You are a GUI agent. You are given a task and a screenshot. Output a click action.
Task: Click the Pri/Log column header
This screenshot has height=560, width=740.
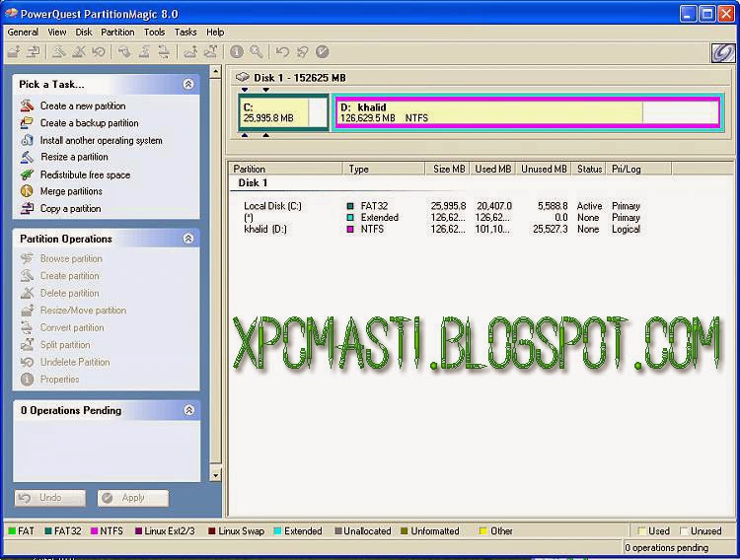coord(639,169)
